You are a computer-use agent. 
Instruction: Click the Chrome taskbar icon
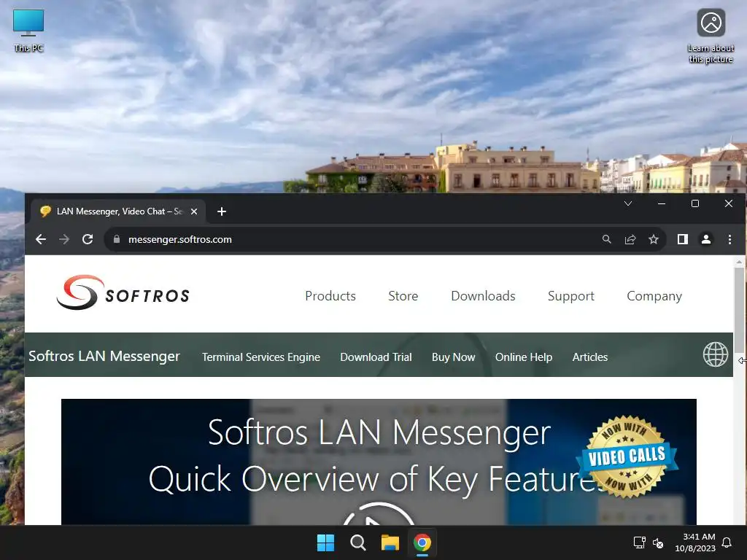pos(422,542)
